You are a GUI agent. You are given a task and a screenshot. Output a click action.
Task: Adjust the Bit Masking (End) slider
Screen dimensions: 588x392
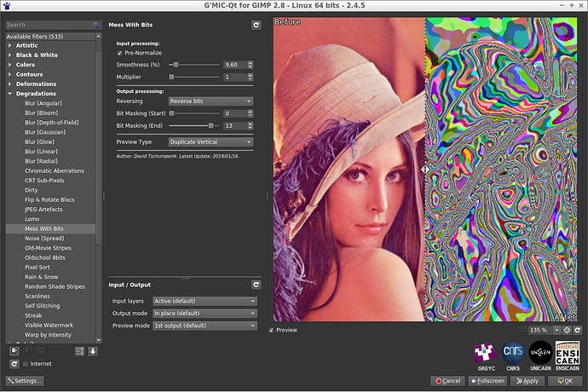[194, 125]
